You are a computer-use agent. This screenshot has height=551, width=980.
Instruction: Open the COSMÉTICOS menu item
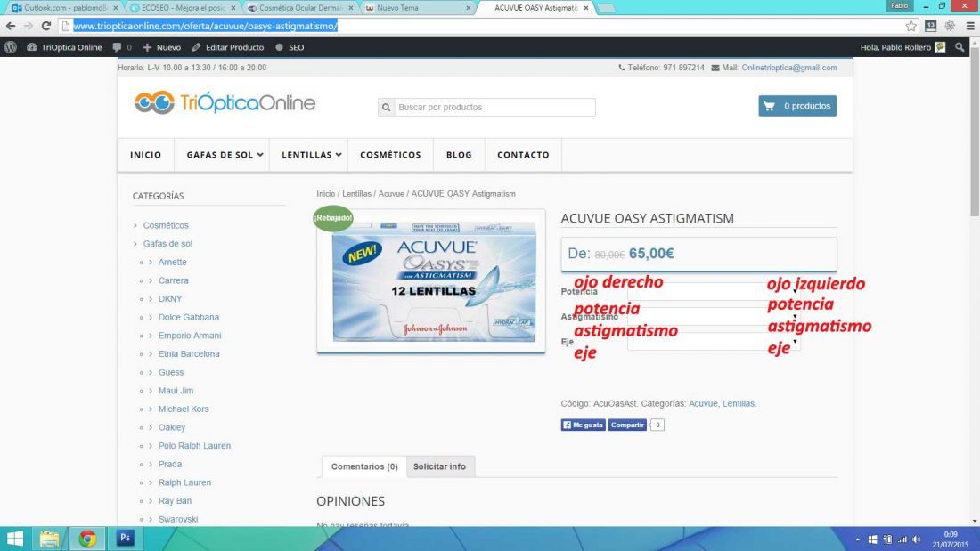coord(390,155)
